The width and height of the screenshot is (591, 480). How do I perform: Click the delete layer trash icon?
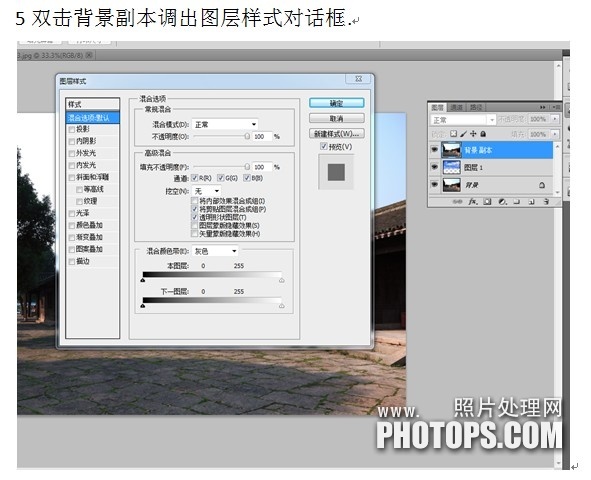(x=546, y=202)
